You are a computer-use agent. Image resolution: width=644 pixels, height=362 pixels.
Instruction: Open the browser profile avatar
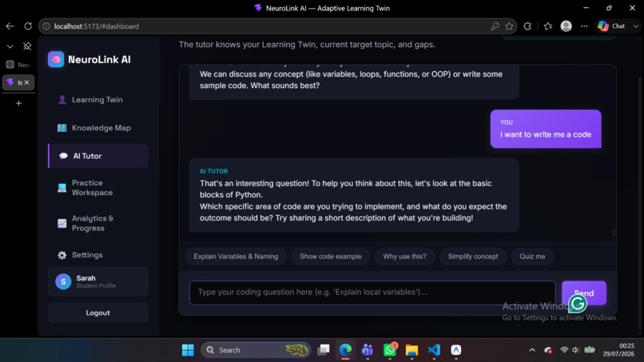tap(566, 26)
